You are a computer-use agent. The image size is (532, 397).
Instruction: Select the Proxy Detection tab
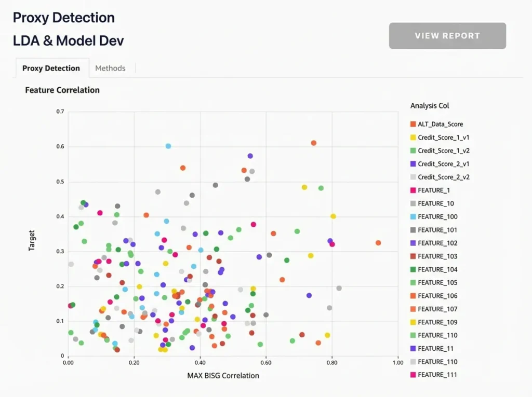coord(51,68)
